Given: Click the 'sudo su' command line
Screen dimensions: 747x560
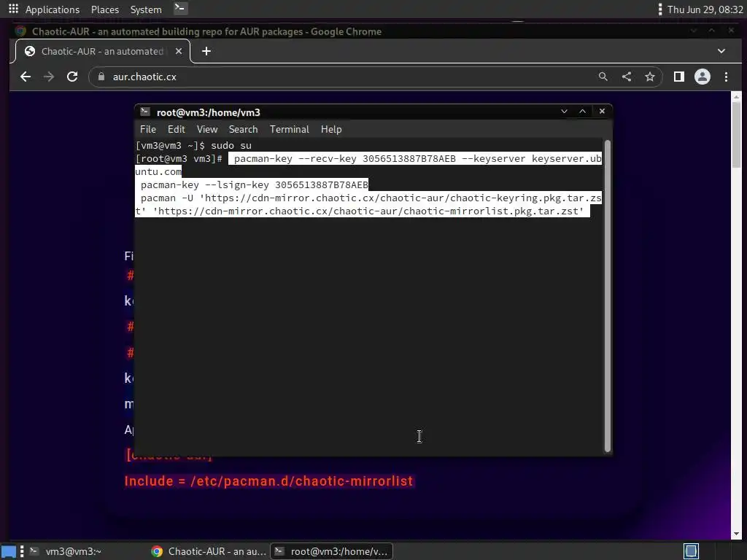Looking at the screenshot, I should coord(193,145).
